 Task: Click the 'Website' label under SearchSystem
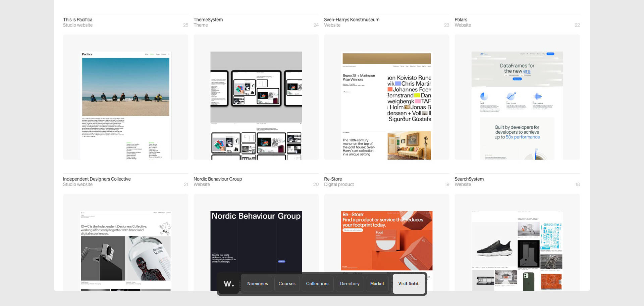[x=463, y=184]
